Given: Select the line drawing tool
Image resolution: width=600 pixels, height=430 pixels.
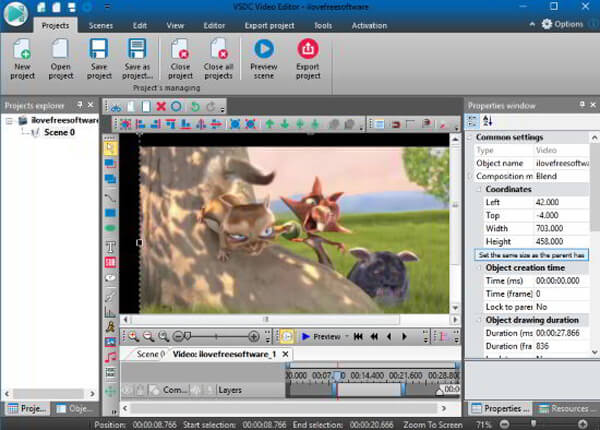Looking at the screenshot, I should [110, 197].
